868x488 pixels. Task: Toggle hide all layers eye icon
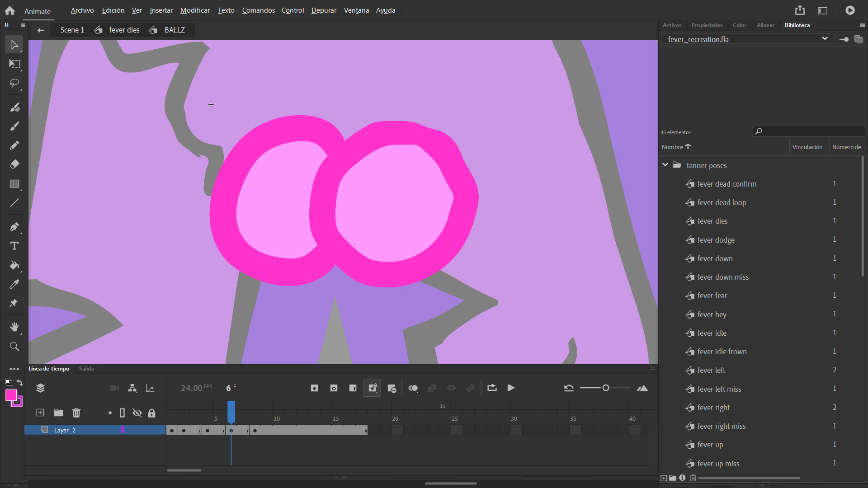coord(137,413)
